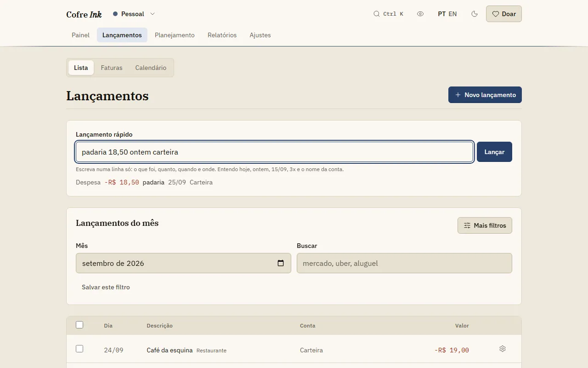Switch to the Calendário view
Image resolution: width=588 pixels, height=368 pixels.
151,68
